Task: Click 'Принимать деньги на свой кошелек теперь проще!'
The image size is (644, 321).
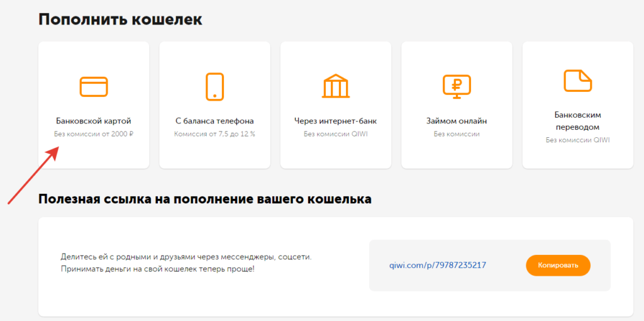Action: tap(158, 269)
